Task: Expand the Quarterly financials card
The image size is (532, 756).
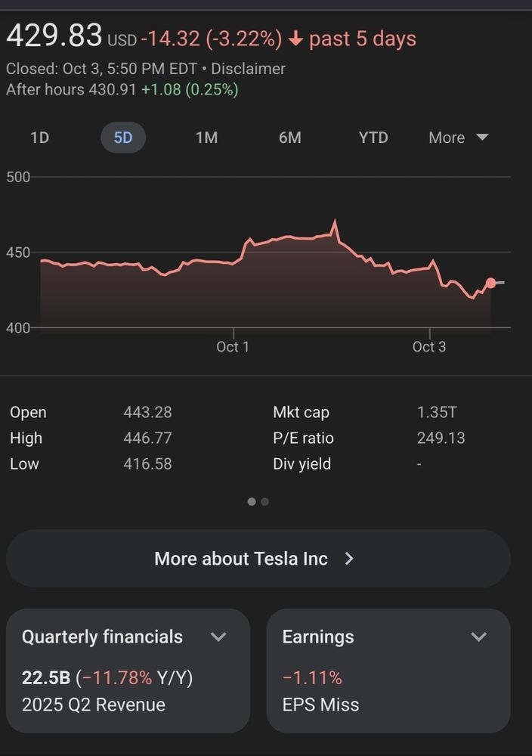Action: pos(218,637)
